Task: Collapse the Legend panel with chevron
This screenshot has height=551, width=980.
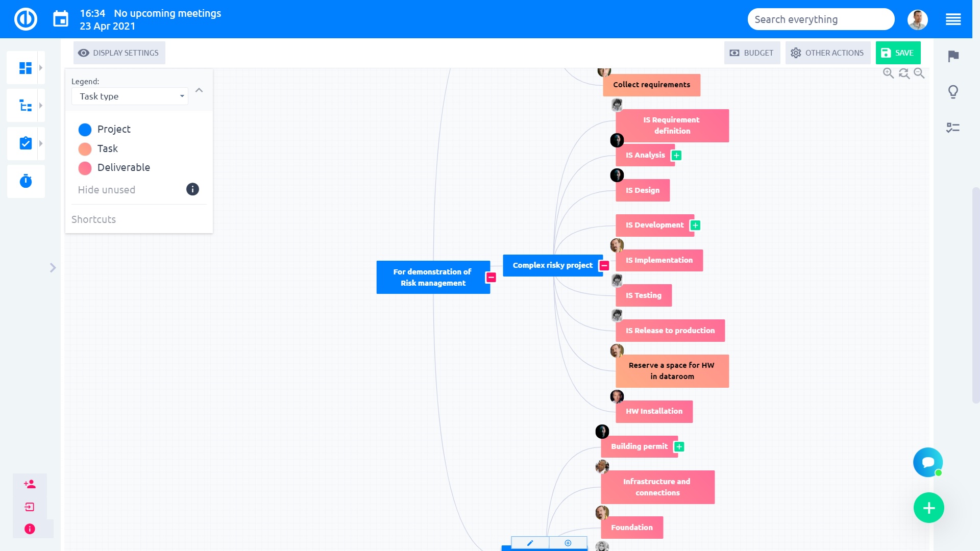Action: 199,90
